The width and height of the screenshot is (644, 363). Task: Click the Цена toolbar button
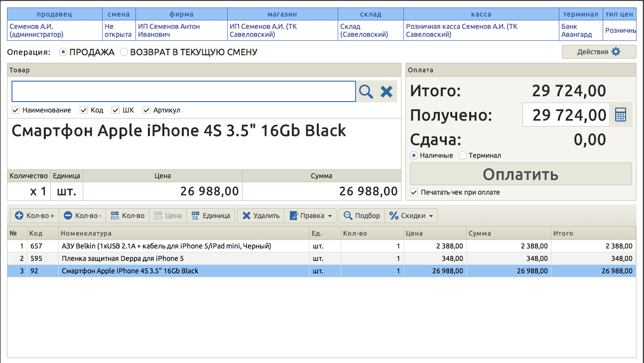168,216
